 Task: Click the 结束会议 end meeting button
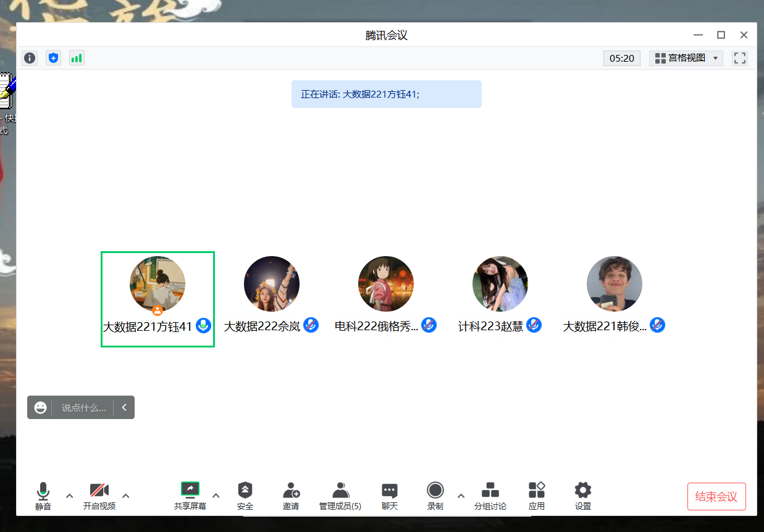716,497
